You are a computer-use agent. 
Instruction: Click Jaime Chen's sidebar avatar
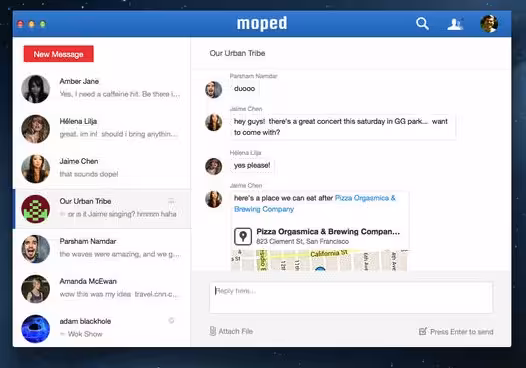(x=36, y=169)
